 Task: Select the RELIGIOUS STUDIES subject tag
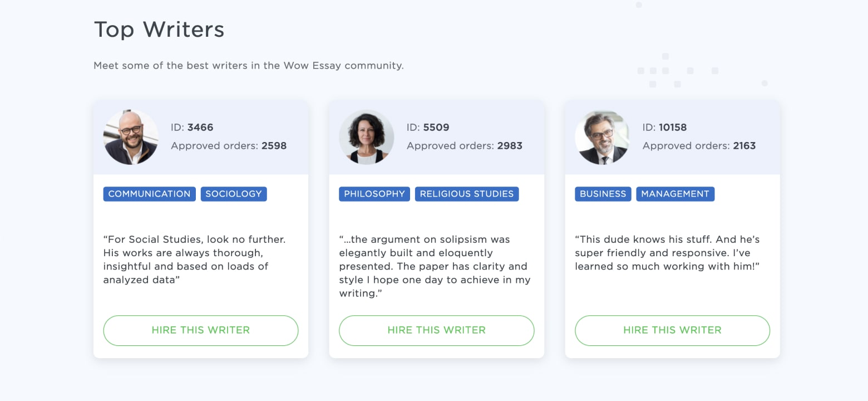(x=467, y=194)
